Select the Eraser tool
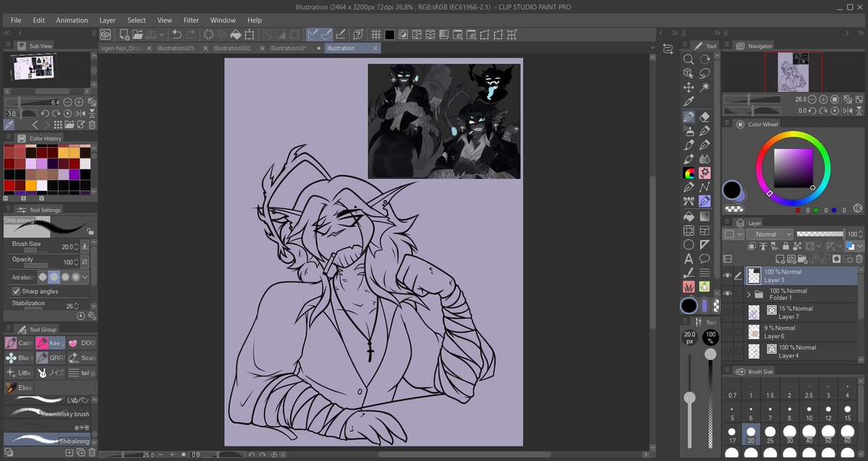 click(705, 116)
